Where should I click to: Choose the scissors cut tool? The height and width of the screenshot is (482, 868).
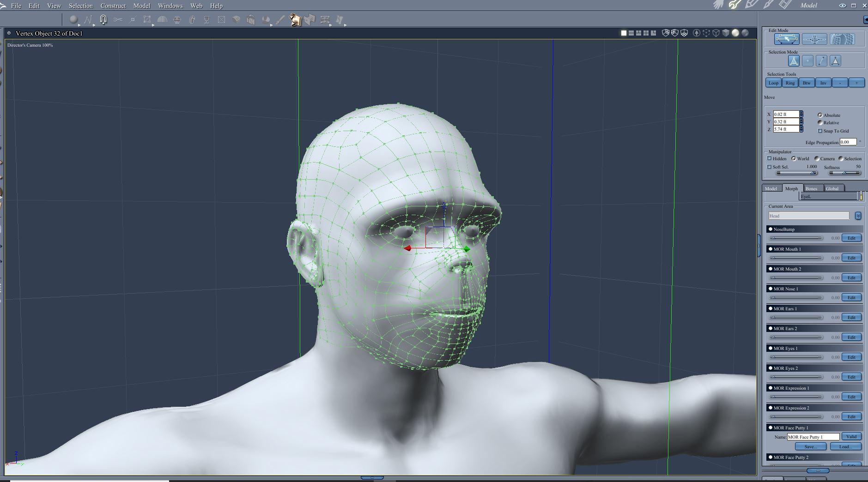pos(118,19)
